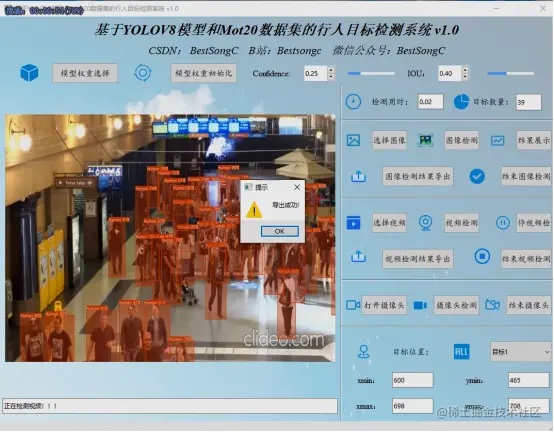Increase Confidence with up arrow
This screenshot has width=554, height=432.
point(331,70)
